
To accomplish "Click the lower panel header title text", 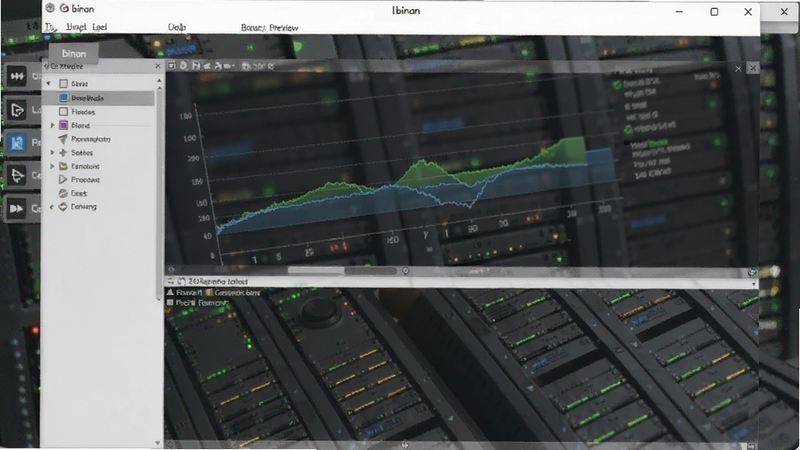I will click(x=218, y=281).
